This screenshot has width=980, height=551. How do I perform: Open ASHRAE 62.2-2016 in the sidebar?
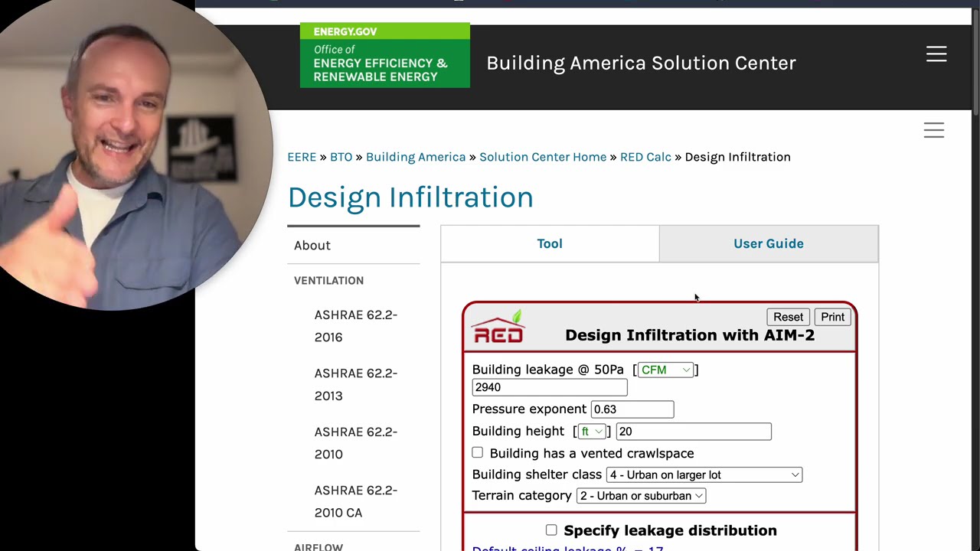356,326
